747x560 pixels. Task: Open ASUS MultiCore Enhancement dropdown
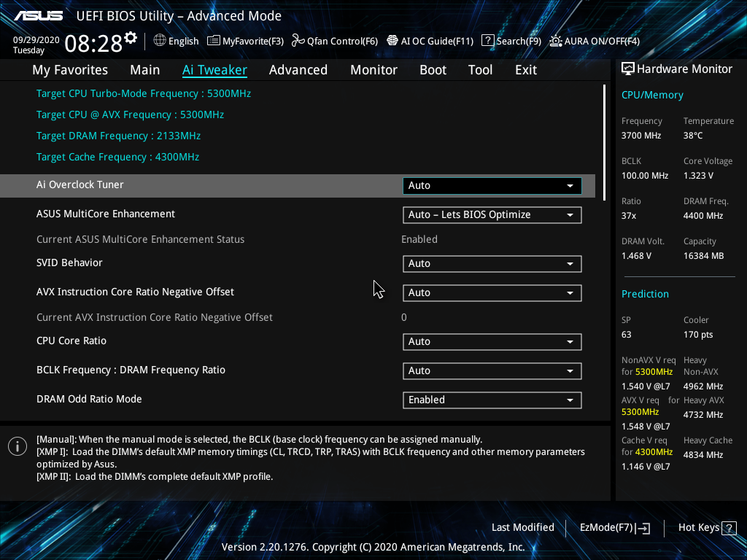[492, 215]
